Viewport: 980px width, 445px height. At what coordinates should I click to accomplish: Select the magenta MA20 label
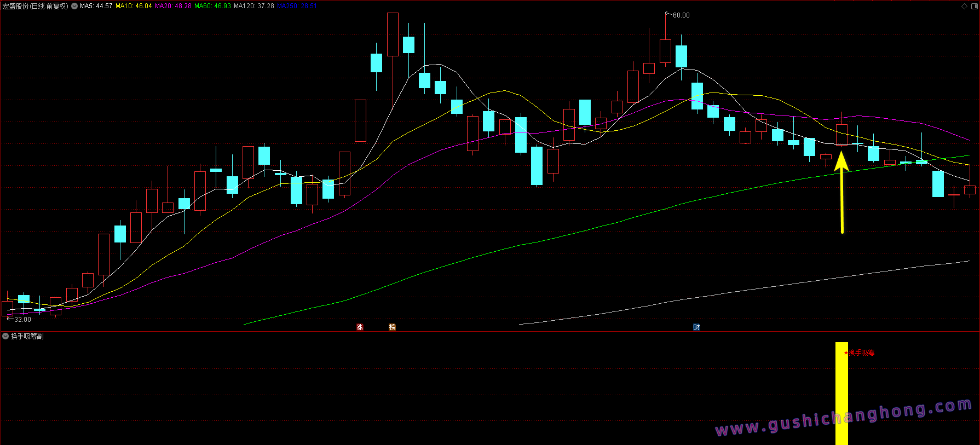pos(173,6)
